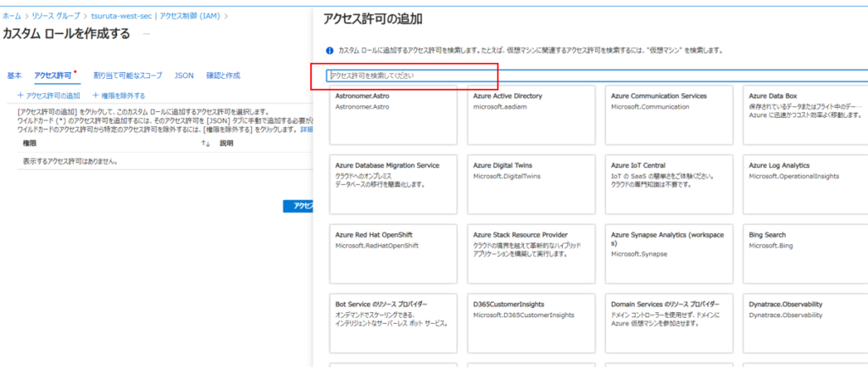868x391 pixels.
Task: Select the Bot Service resource provider card
Action: click(x=393, y=323)
